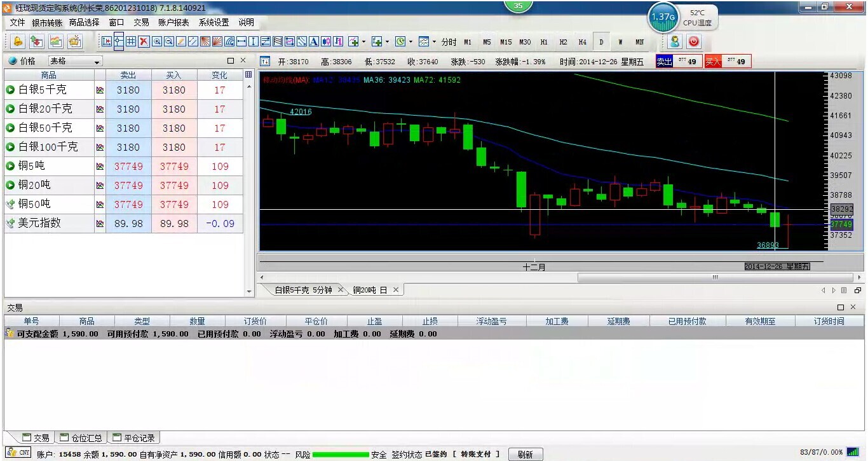Activate the crosshair cursor tool
The height and width of the screenshot is (461, 868).
(119, 42)
